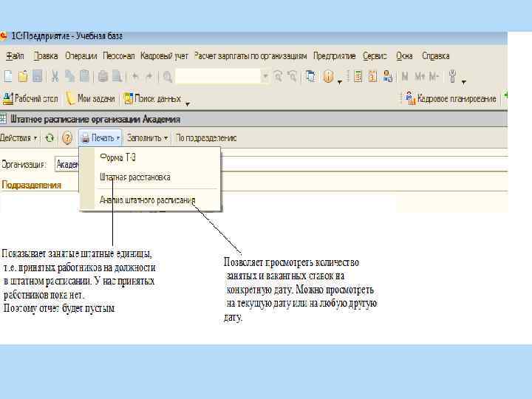The width and height of the screenshot is (532, 399).
Task: Click the Кадровое планирование button
Action: coord(451,99)
